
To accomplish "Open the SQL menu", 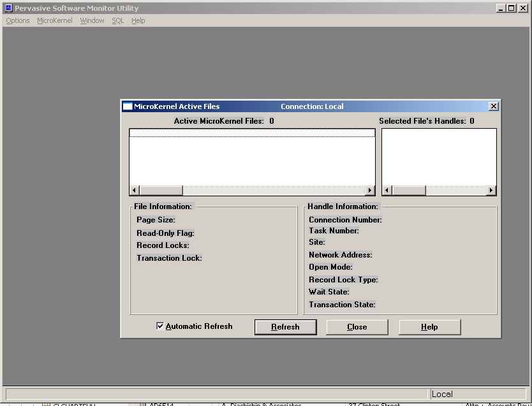I will [x=118, y=20].
